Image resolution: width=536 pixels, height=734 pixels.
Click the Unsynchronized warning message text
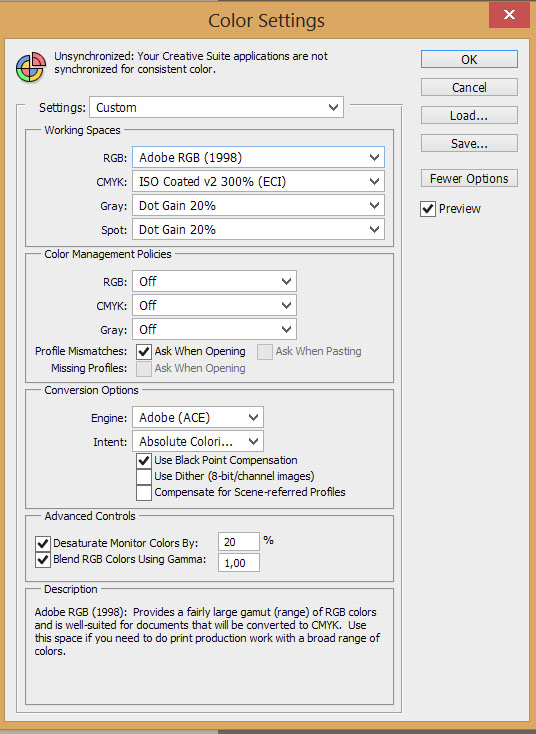point(191,63)
